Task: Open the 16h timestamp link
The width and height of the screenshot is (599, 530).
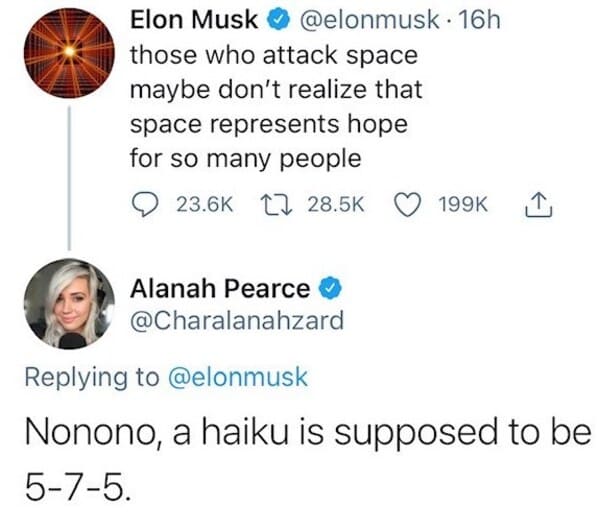Action: coord(479,19)
